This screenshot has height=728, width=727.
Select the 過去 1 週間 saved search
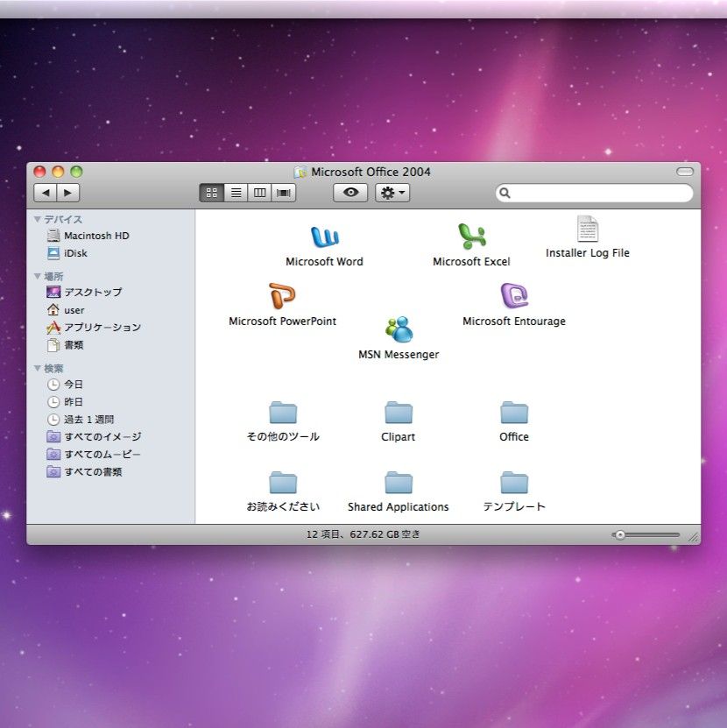[x=81, y=420]
